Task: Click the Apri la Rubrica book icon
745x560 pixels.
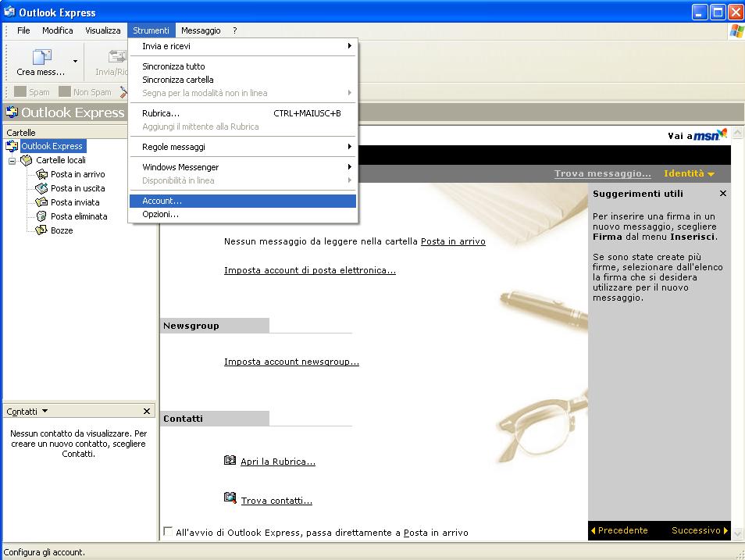Action: click(x=230, y=460)
